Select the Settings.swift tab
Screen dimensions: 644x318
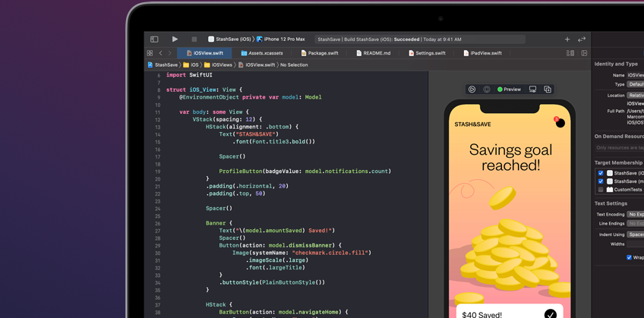(x=427, y=53)
